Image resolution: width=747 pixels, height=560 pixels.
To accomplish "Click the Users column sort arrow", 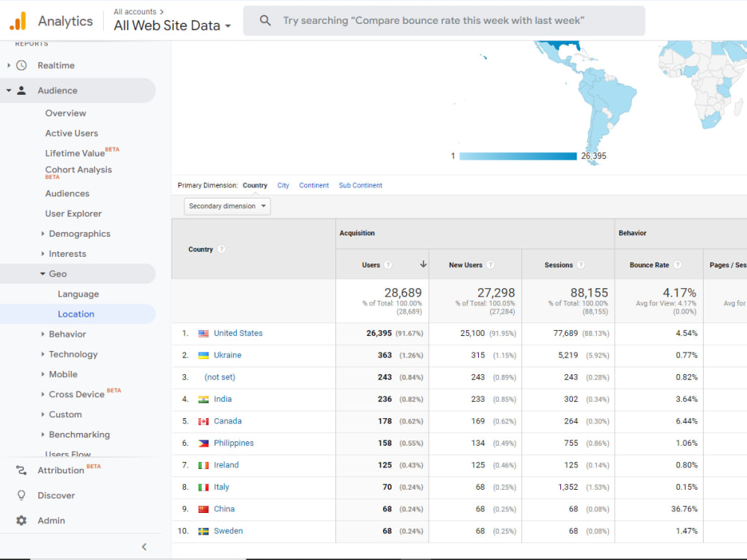I will 423,264.
